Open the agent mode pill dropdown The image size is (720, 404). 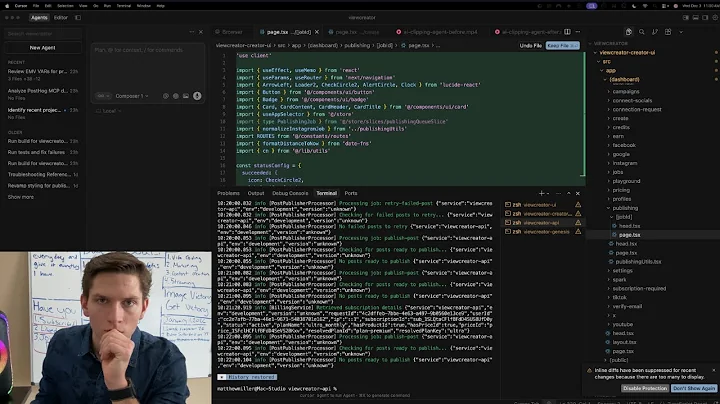pyautogui.click(x=102, y=96)
